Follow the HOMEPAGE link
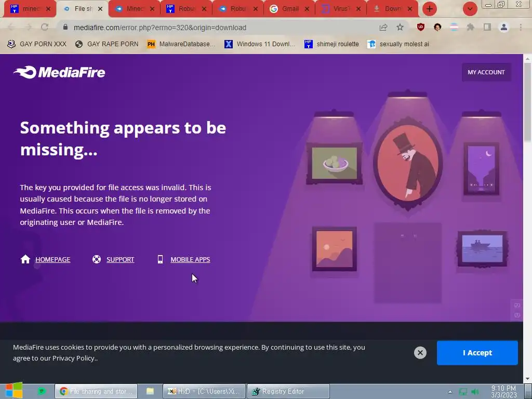 click(x=53, y=260)
